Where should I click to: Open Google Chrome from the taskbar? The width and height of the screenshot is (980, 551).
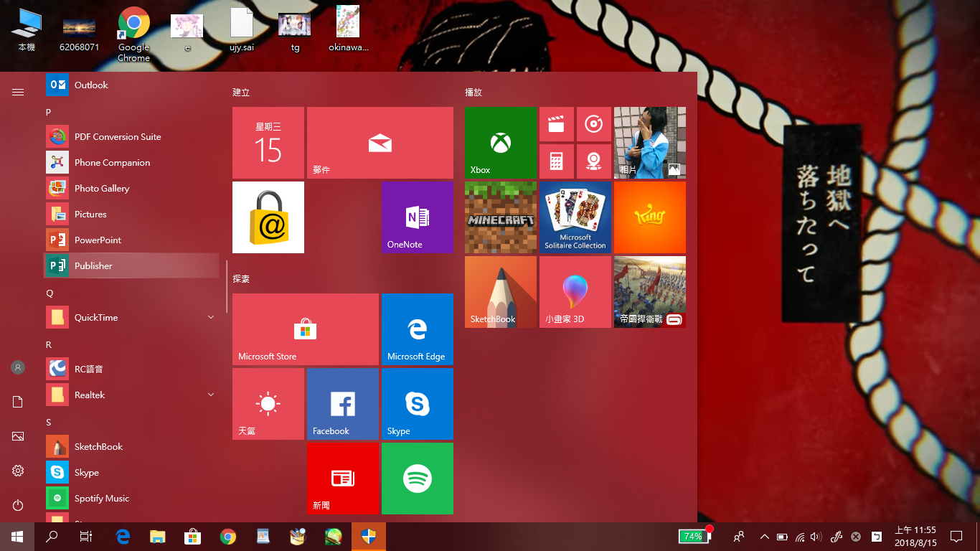(x=228, y=537)
